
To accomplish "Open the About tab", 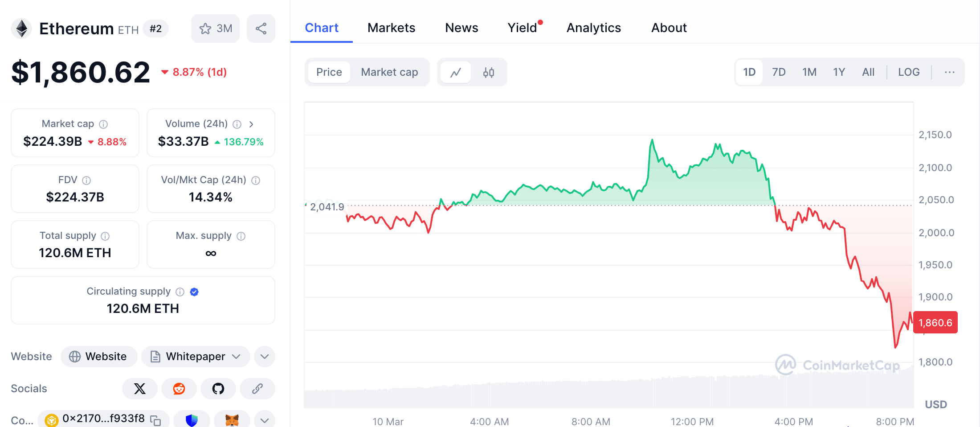I will (x=669, y=28).
